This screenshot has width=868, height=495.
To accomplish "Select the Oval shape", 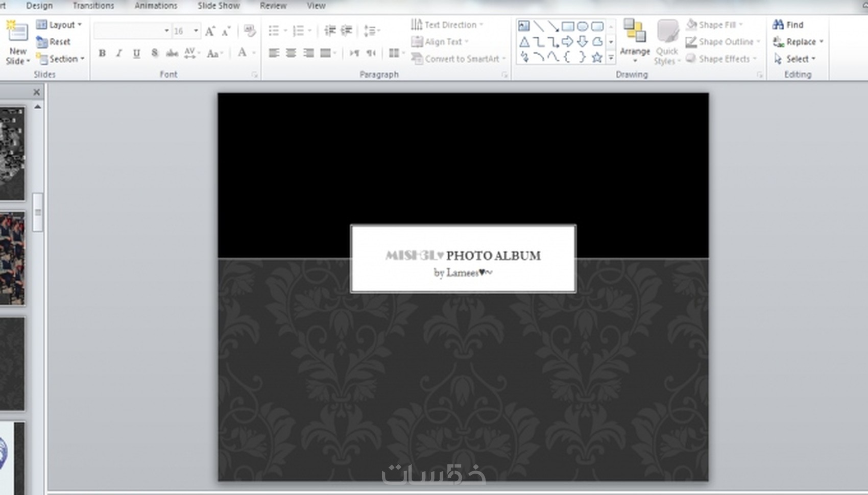I will [583, 26].
